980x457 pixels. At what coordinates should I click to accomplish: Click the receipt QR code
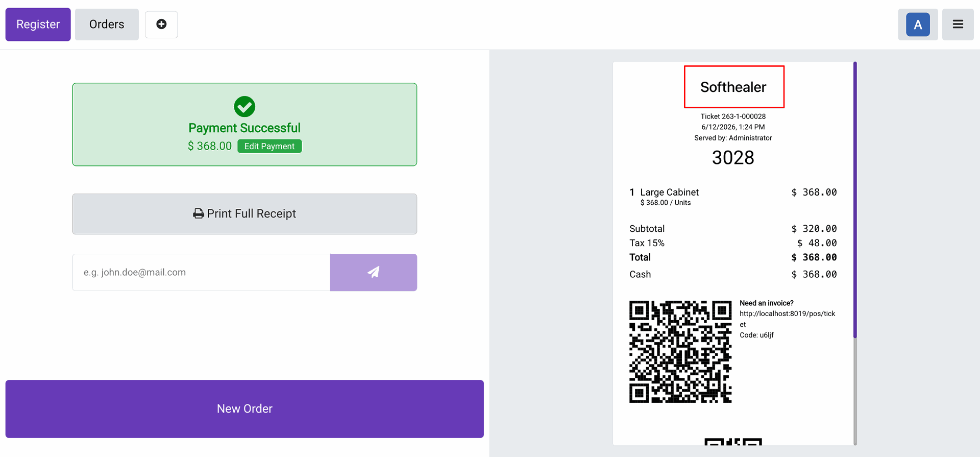pos(680,352)
